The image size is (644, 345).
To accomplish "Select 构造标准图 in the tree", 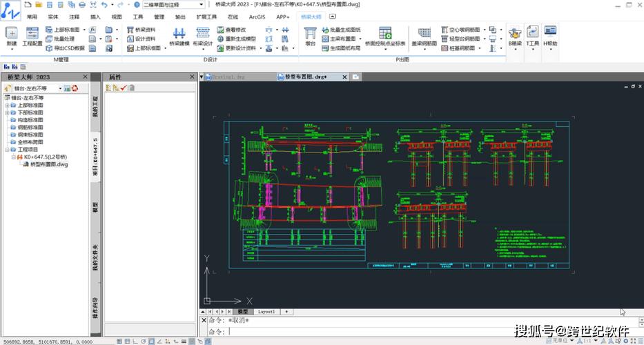I will click(x=30, y=120).
